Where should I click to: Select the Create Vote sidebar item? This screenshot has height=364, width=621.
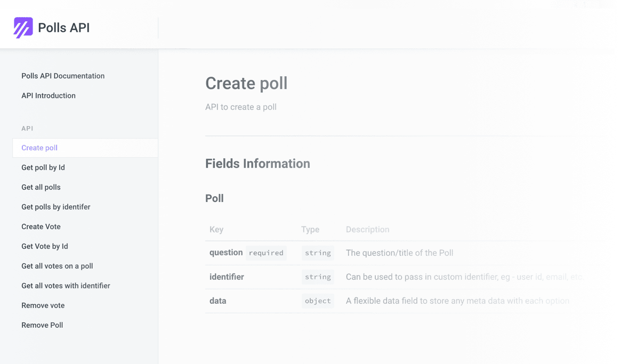point(41,227)
